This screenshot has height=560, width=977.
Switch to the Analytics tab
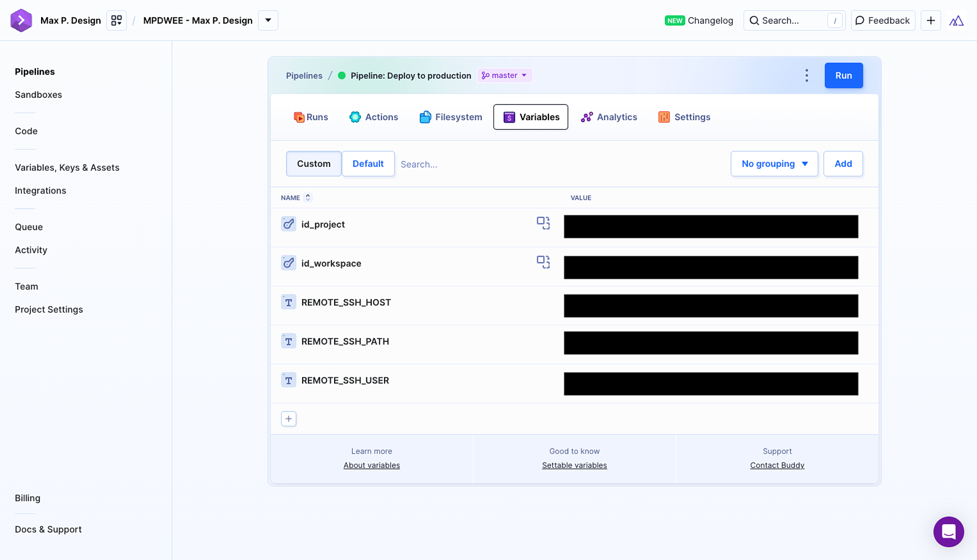[x=609, y=117]
